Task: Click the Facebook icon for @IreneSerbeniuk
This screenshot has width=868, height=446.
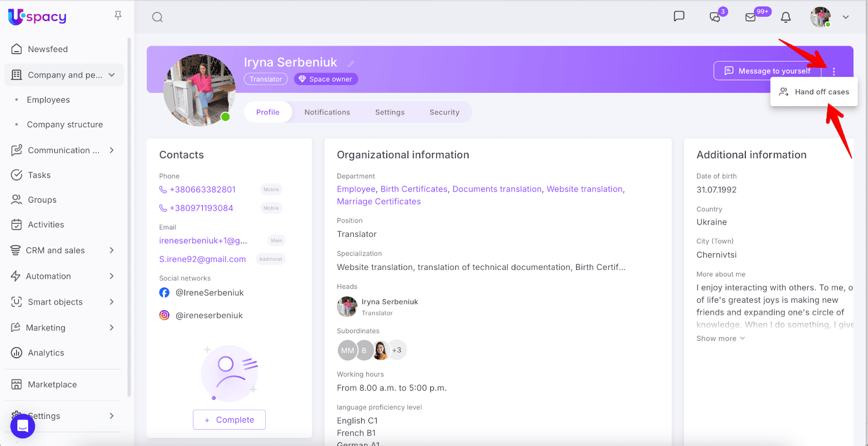Action: [x=164, y=293]
